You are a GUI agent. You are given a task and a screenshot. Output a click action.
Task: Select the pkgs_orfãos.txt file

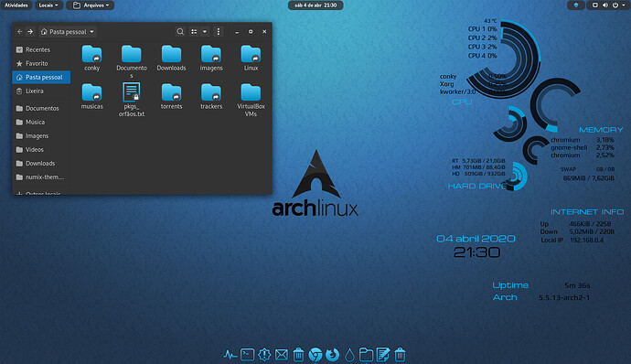pos(131,100)
